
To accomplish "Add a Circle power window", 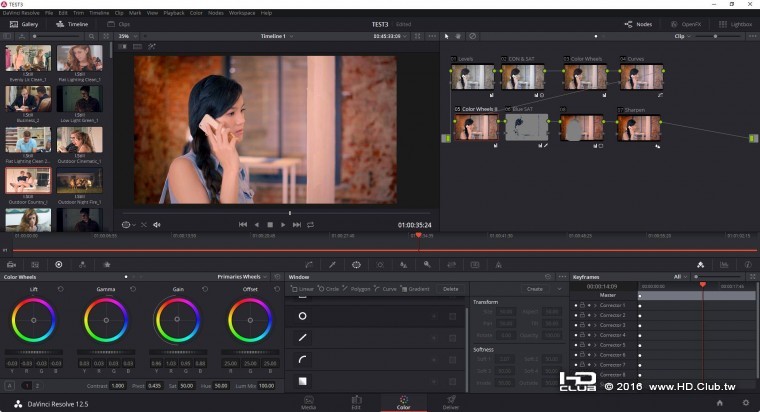I will pos(329,289).
